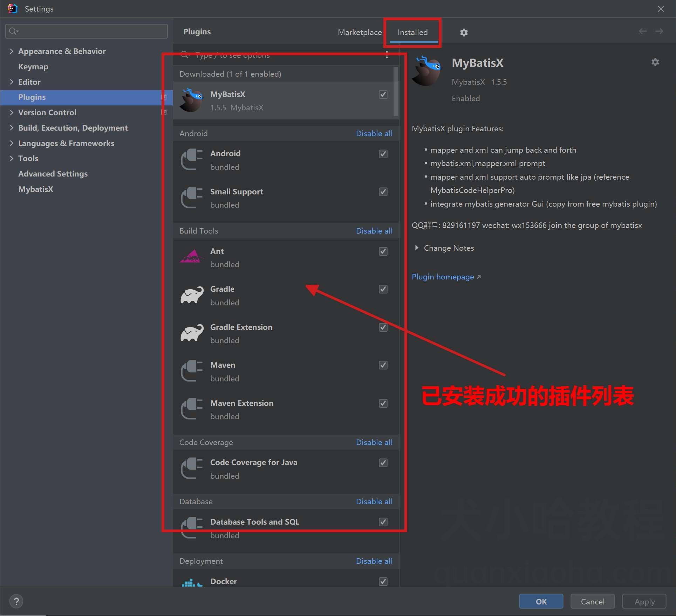
Task: Open the Keymap settings page
Action: (x=33, y=67)
